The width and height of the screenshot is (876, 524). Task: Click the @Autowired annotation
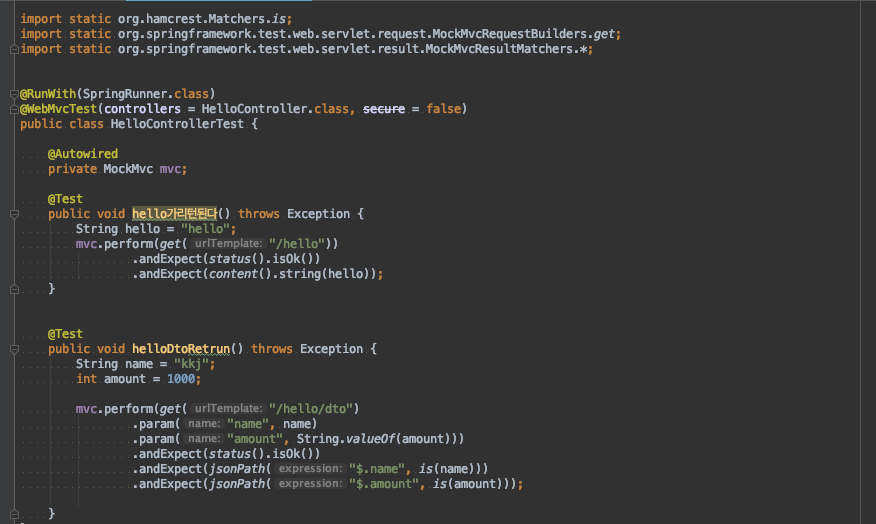click(83, 154)
